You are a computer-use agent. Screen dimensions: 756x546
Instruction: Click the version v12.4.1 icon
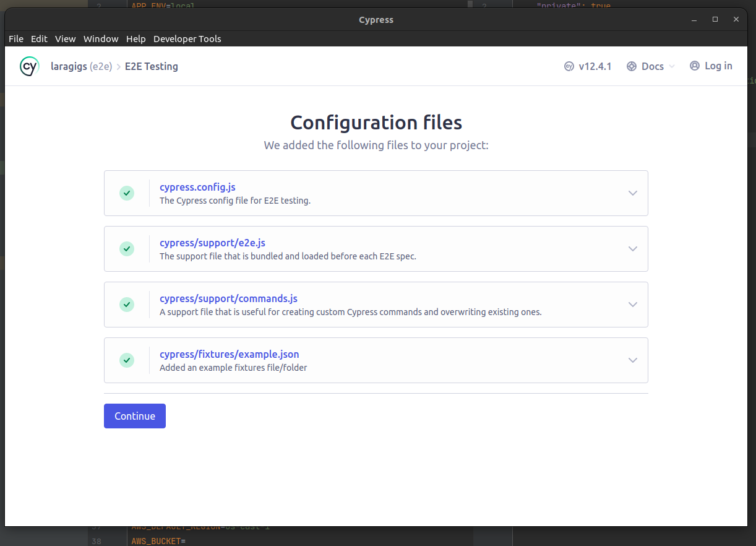(x=569, y=66)
